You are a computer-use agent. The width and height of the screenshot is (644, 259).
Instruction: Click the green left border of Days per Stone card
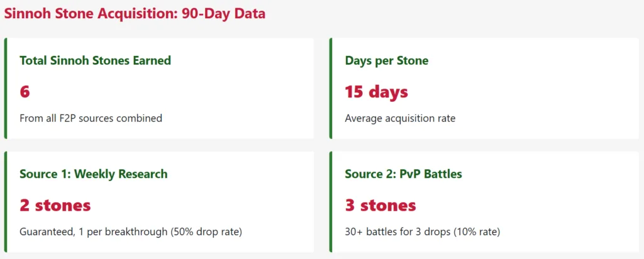pos(331,88)
